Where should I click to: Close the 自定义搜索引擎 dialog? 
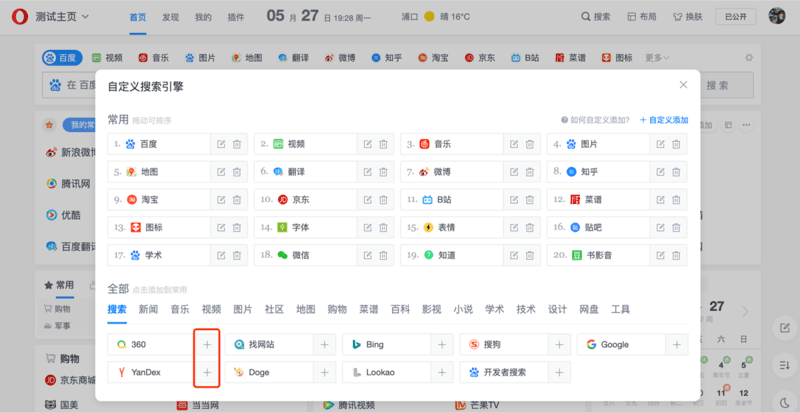683,86
